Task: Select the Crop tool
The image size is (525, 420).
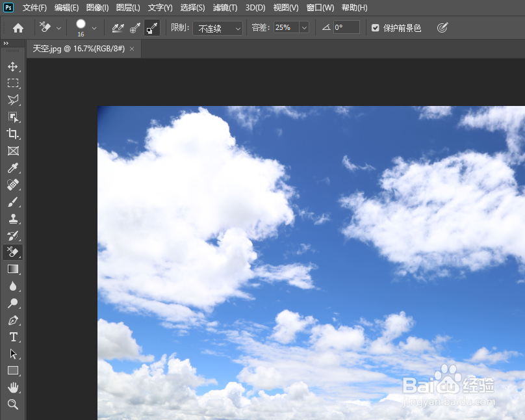Action: 13,134
